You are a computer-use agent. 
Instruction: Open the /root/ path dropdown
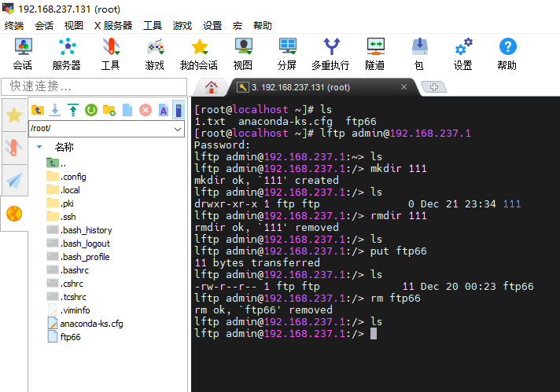coord(177,128)
